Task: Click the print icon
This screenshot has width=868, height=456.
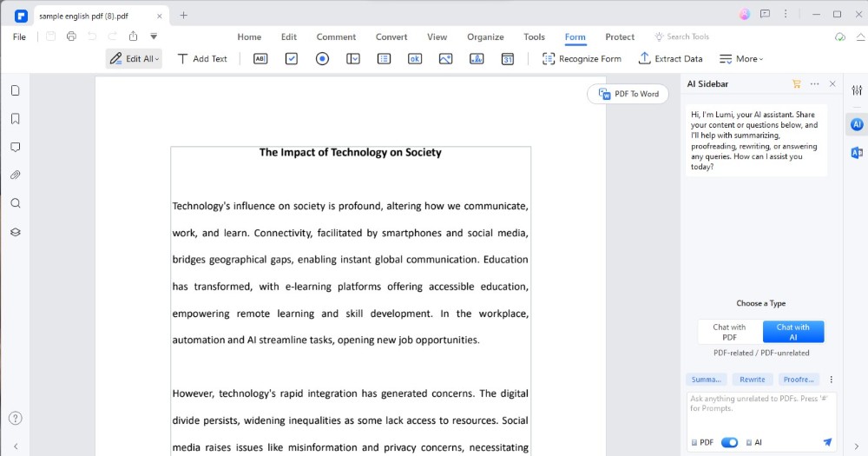Action: (71, 36)
